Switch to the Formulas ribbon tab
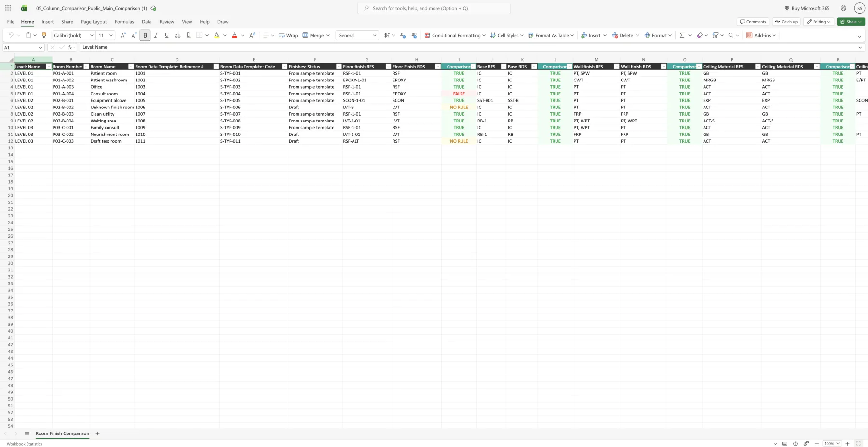Image resolution: width=868 pixels, height=447 pixels. [124, 22]
